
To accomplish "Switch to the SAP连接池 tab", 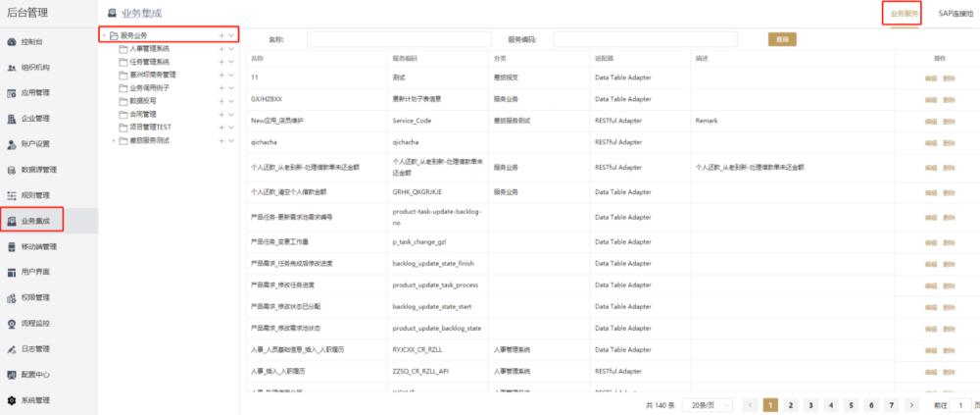I will point(955,14).
